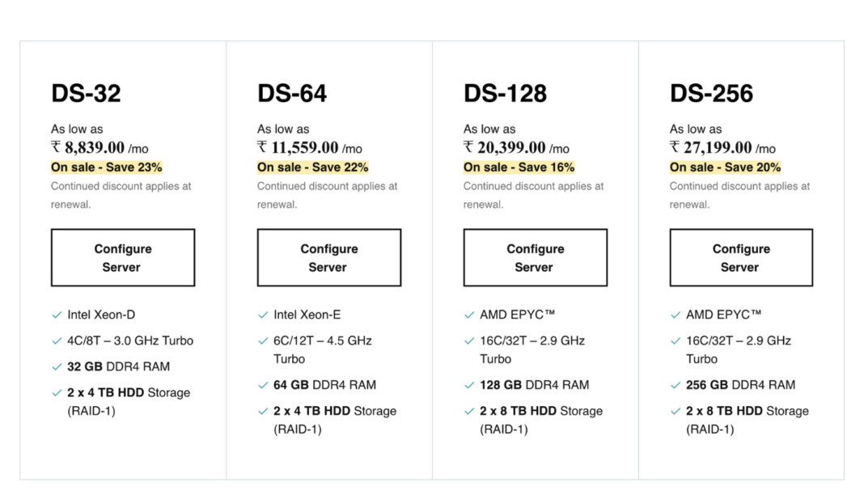This screenshot has width=864, height=504.
Task: Click Configure Server for the DS-64 plan
Action: pyautogui.click(x=329, y=257)
